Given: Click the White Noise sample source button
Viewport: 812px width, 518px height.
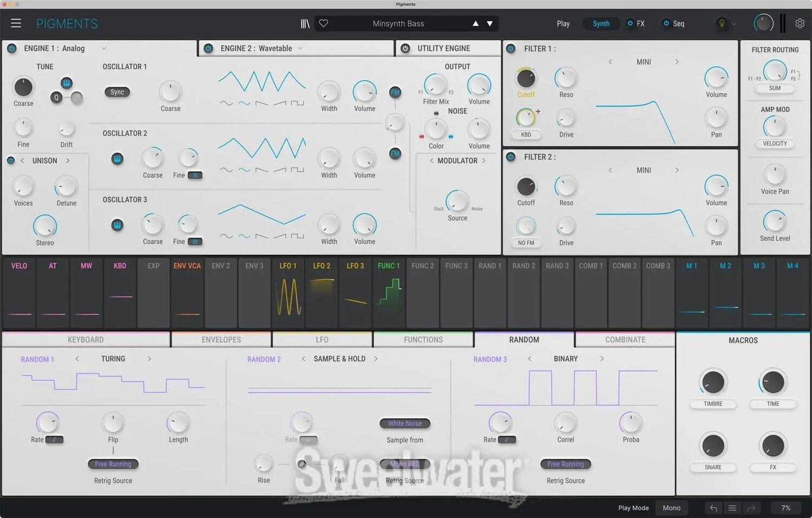Looking at the screenshot, I should pos(404,423).
